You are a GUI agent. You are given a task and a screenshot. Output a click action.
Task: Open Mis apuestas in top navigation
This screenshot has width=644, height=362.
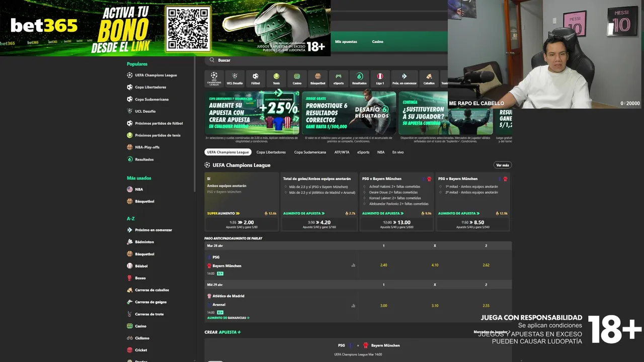pyautogui.click(x=346, y=42)
